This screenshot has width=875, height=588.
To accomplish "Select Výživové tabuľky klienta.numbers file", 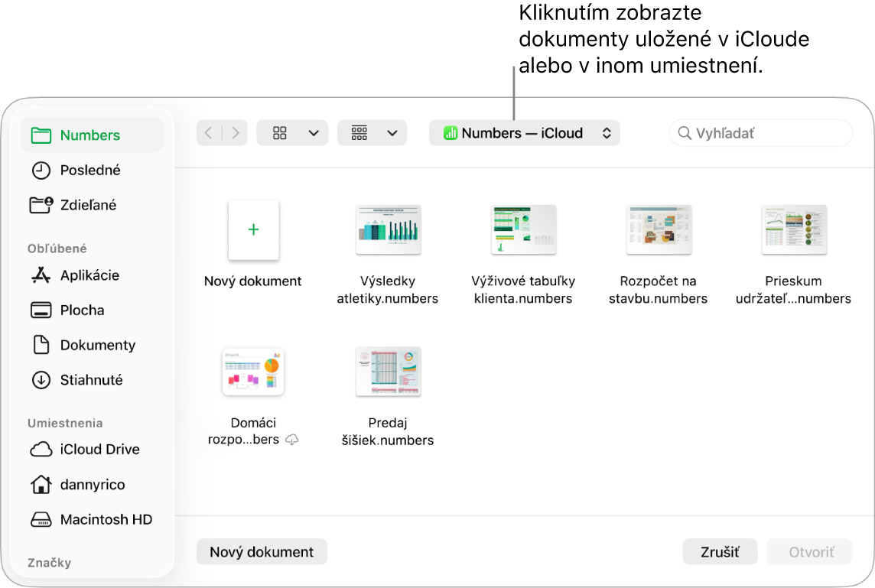I will coord(523,230).
